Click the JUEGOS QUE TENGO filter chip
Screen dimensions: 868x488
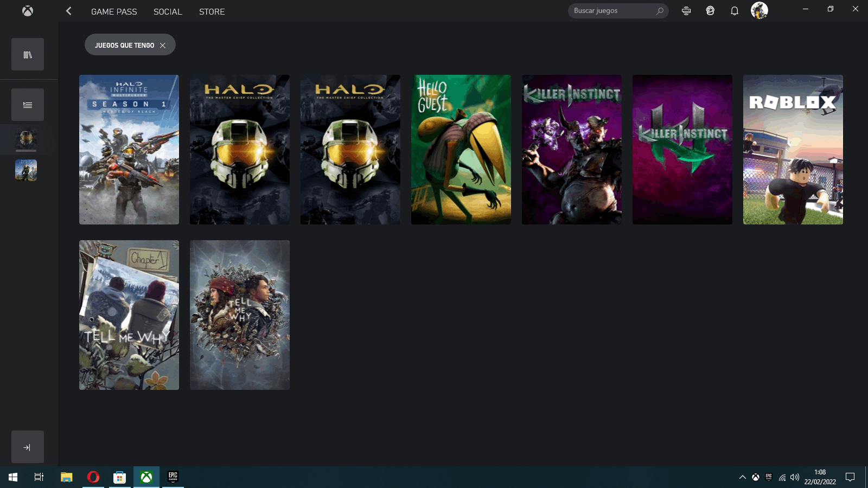tap(130, 44)
